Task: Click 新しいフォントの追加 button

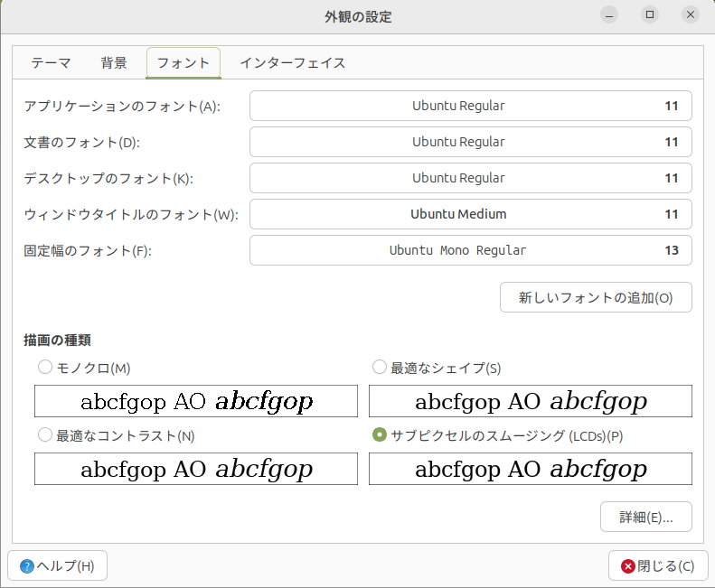Action: (x=596, y=298)
